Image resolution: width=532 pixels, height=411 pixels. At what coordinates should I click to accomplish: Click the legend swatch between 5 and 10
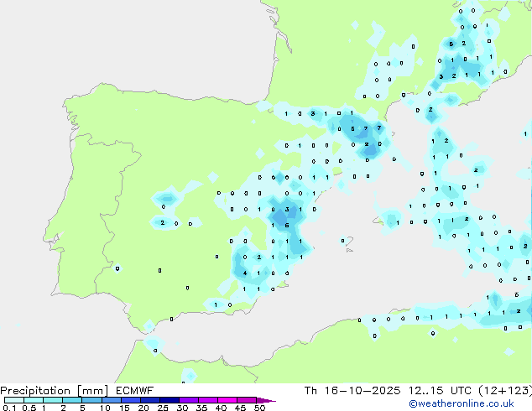(91, 400)
